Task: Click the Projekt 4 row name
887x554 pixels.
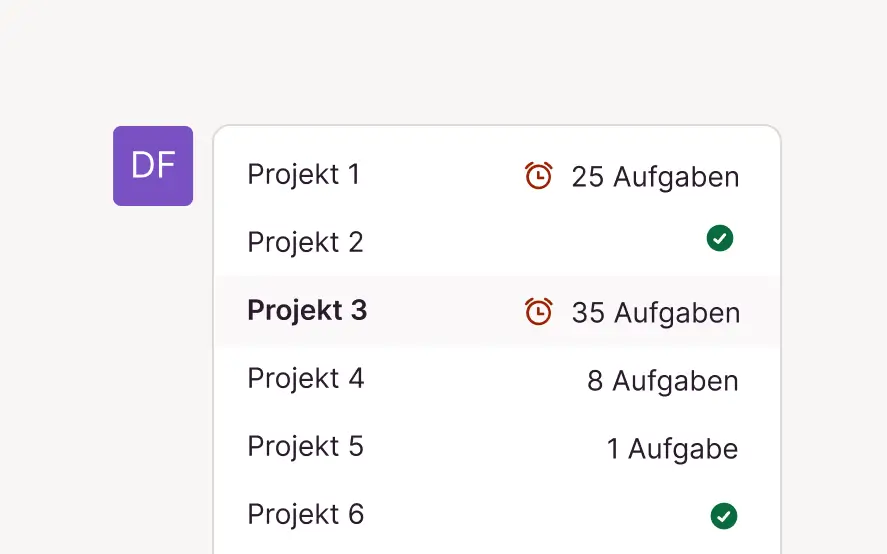Action: click(305, 379)
